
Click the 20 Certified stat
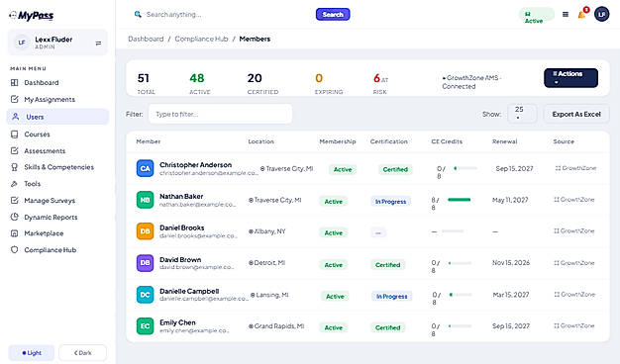coord(262,84)
